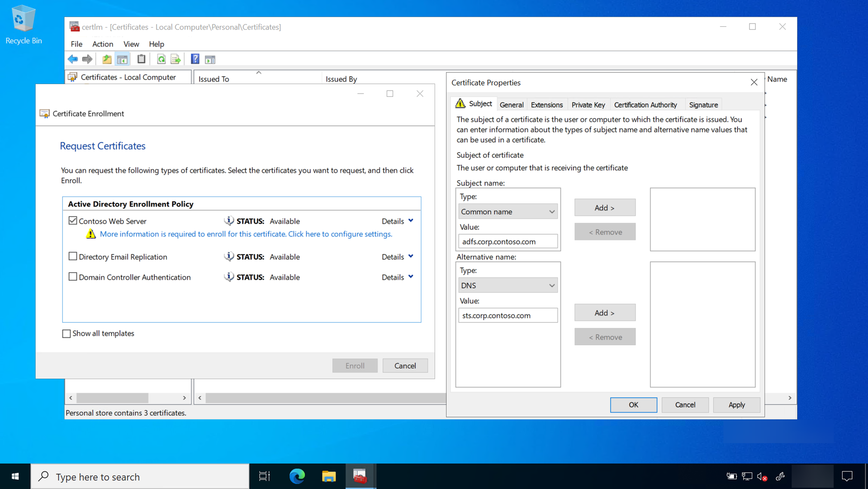Open the File menu in certlm
Screen dimensions: 868x489
(x=76, y=44)
